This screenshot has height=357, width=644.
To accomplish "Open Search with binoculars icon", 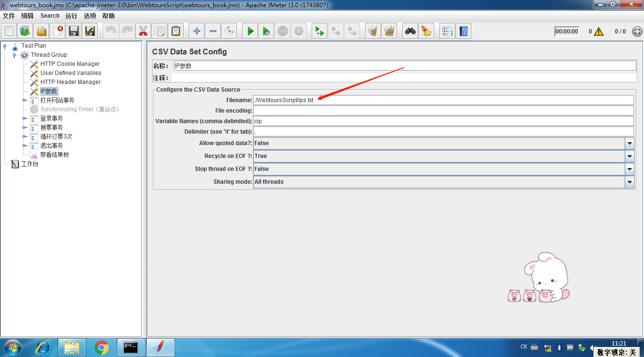I will 410,31.
